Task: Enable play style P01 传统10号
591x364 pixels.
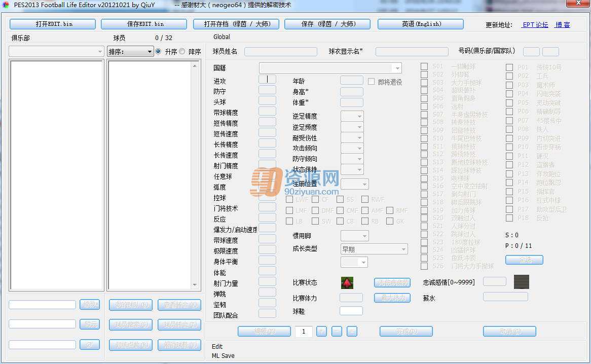Action: coord(509,67)
